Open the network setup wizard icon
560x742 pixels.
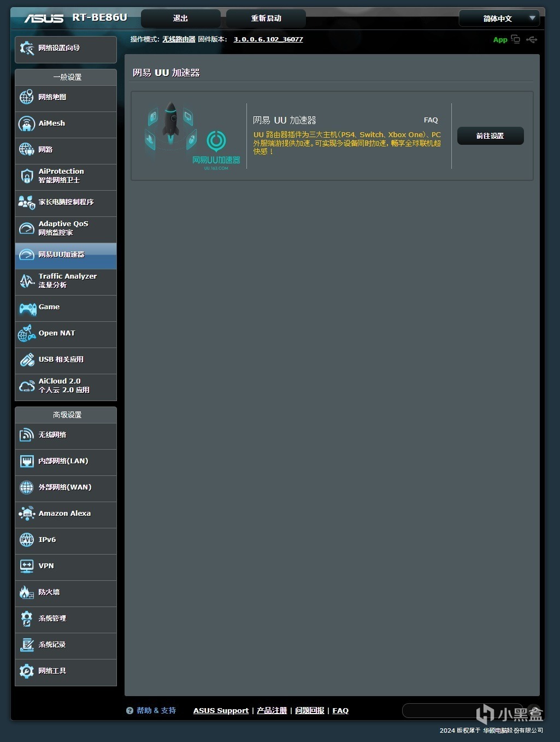point(27,48)
